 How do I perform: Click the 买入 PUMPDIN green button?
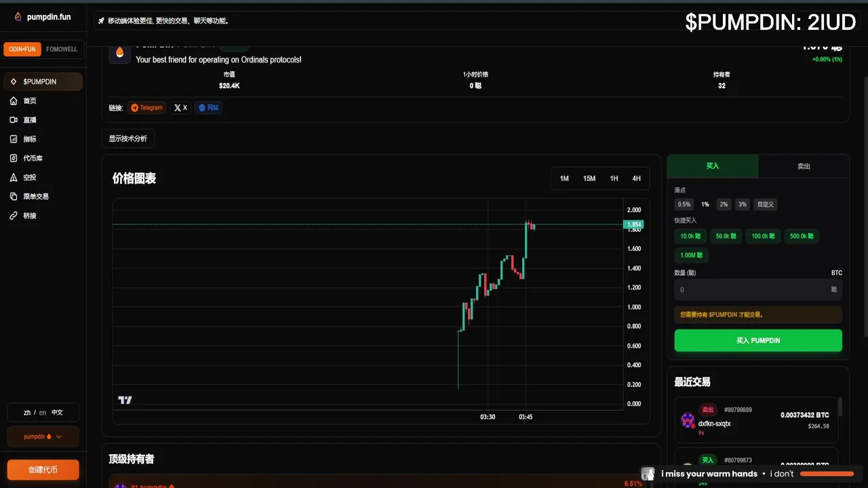(758, 340)
